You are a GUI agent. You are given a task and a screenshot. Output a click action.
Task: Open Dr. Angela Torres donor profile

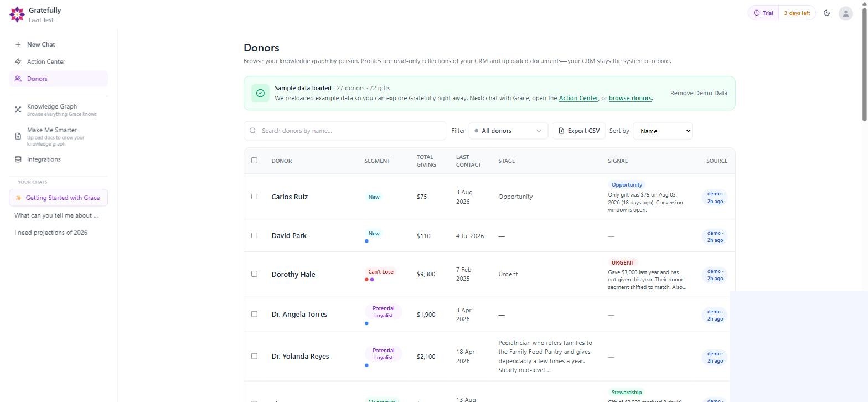[x=299, y=314]
